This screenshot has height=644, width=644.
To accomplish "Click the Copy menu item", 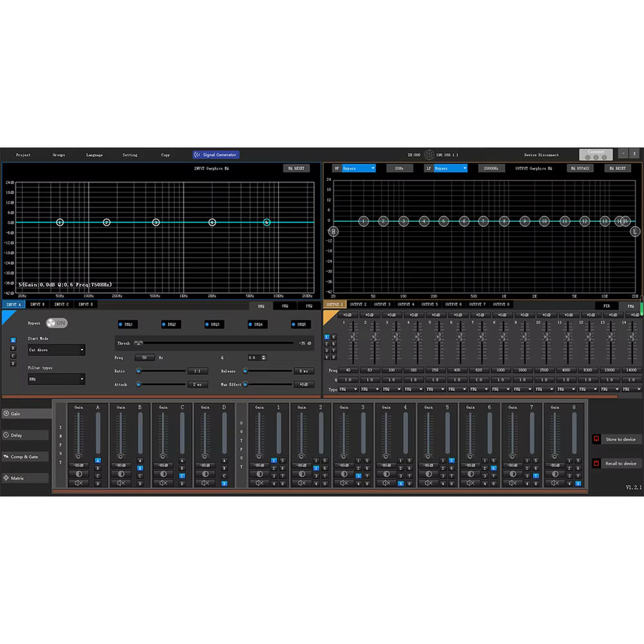I will [x=165, y=155].
